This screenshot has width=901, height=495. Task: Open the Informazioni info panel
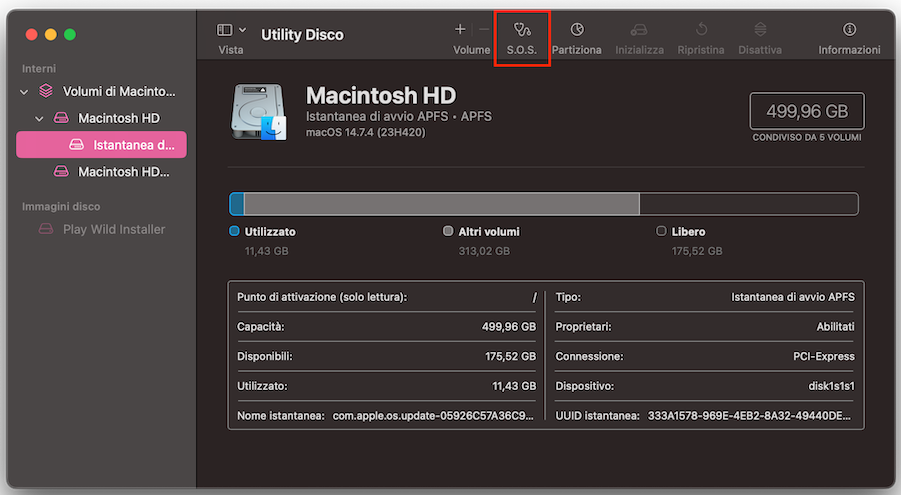coord(849,37)
